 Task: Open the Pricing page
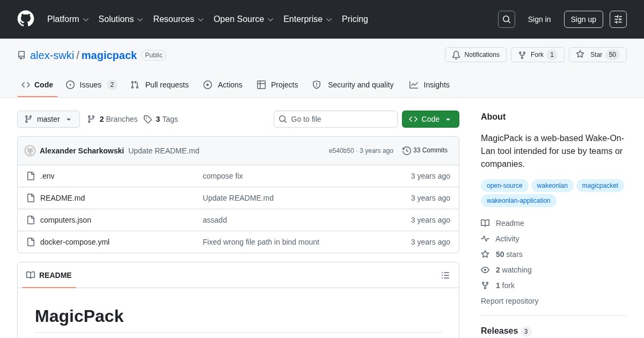point(355,19)
